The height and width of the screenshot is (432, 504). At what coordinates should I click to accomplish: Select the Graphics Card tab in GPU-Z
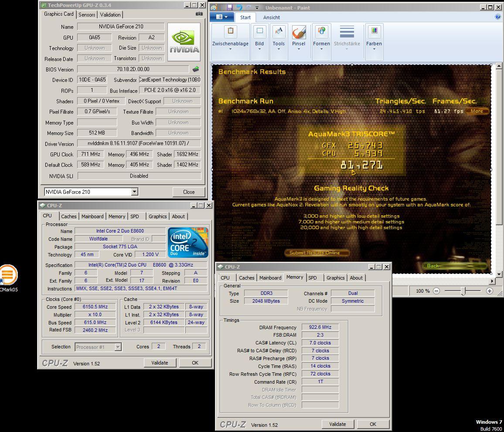[58, 14]
